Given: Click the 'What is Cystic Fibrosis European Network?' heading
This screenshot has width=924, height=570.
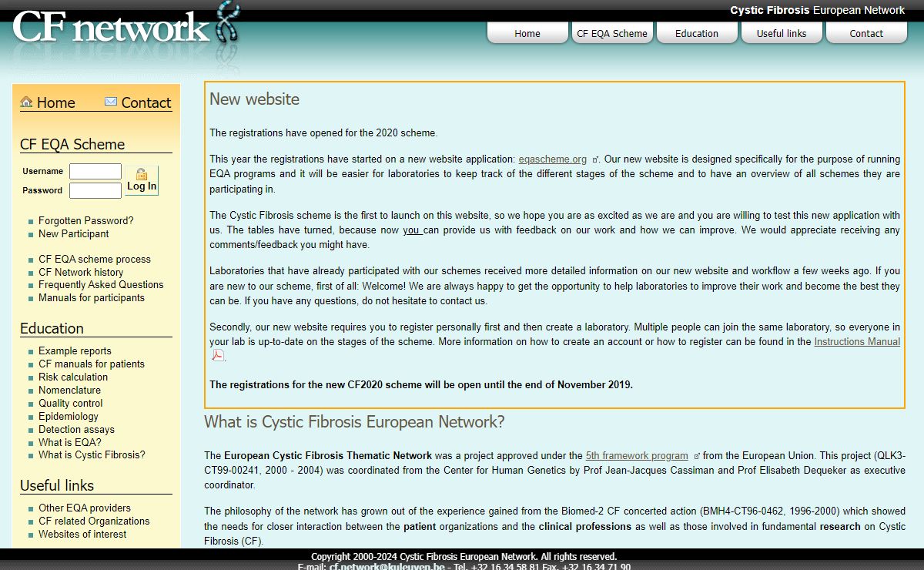Looking at the screenshot, I should 354,422.
